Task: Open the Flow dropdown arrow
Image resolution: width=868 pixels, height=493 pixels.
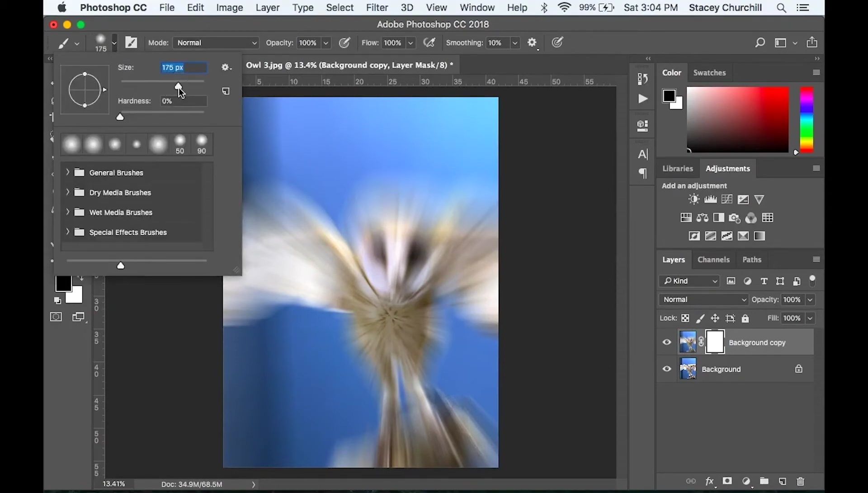Action: (411, 43)
